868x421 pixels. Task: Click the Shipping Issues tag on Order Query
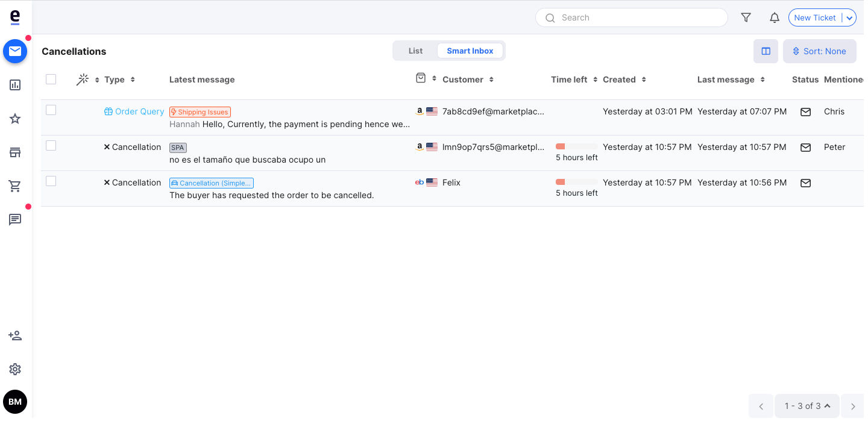[200, 111]
